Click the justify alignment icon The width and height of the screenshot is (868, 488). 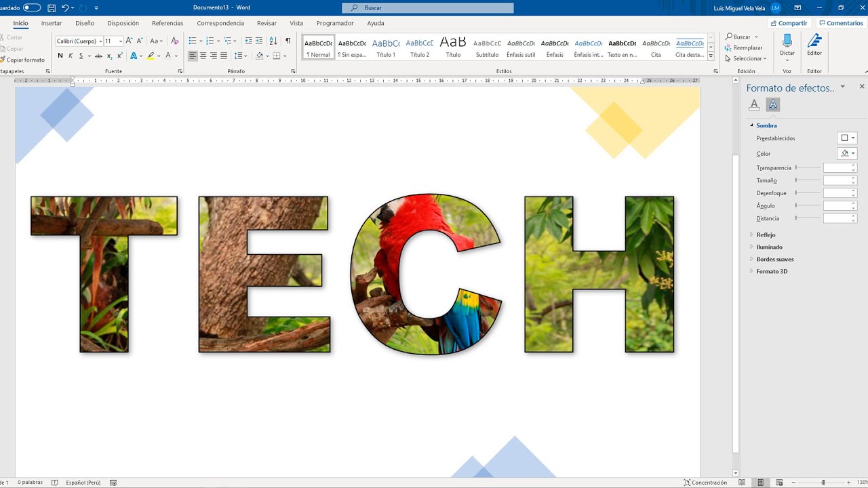223,56
